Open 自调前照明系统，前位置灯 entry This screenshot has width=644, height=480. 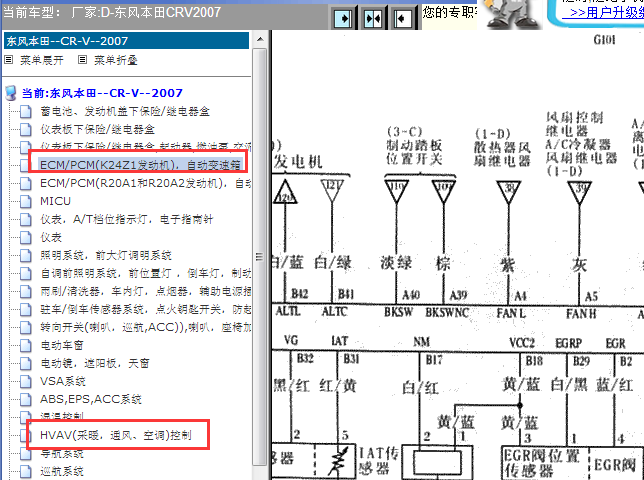click(145, 273)
